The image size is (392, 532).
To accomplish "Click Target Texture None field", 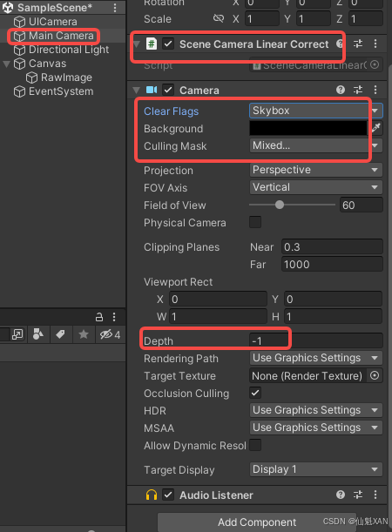I will pos(308,375).
